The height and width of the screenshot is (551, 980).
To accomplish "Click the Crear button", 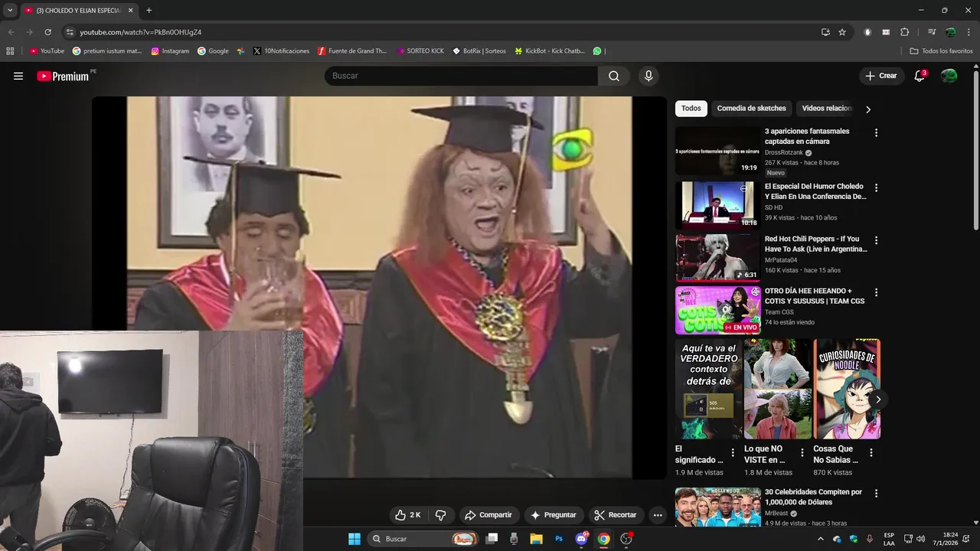I will pos(881,76).
